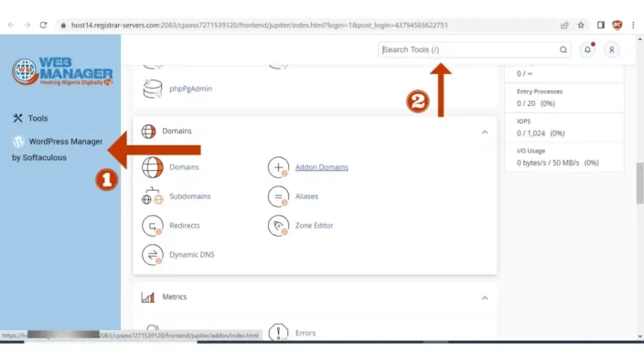Open the Addon Domains link

click(x=322, y=167)
